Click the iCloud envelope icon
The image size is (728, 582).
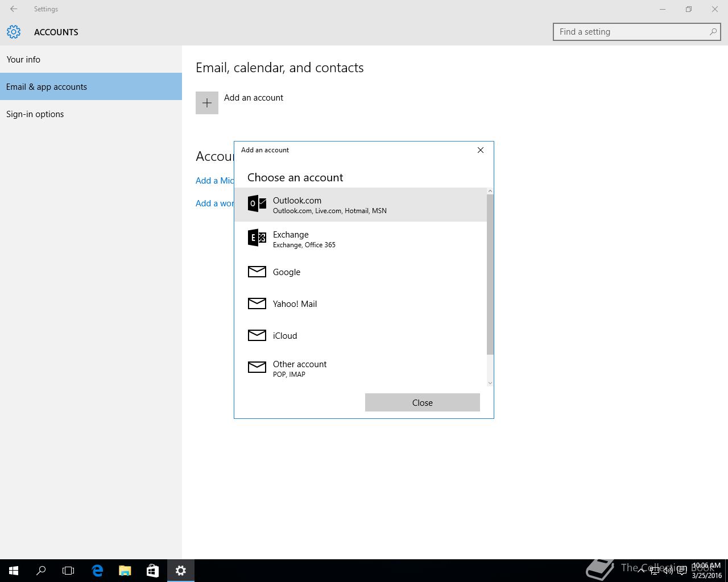coord(257,335)
